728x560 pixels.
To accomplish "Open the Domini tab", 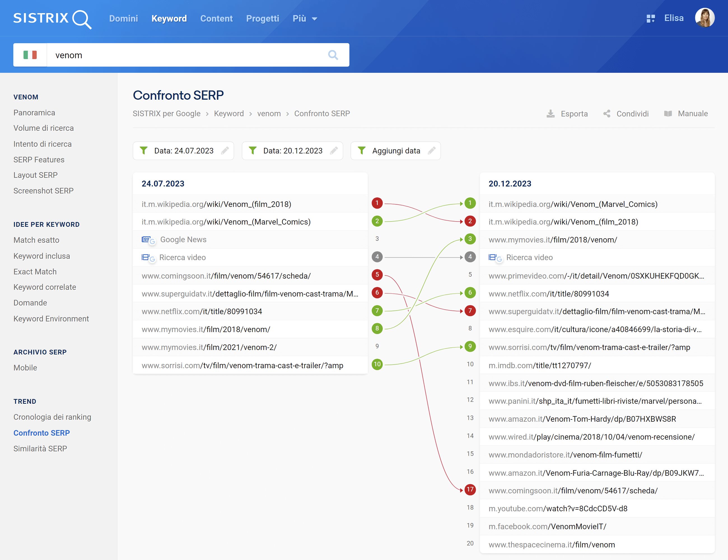I will (123, 19).
